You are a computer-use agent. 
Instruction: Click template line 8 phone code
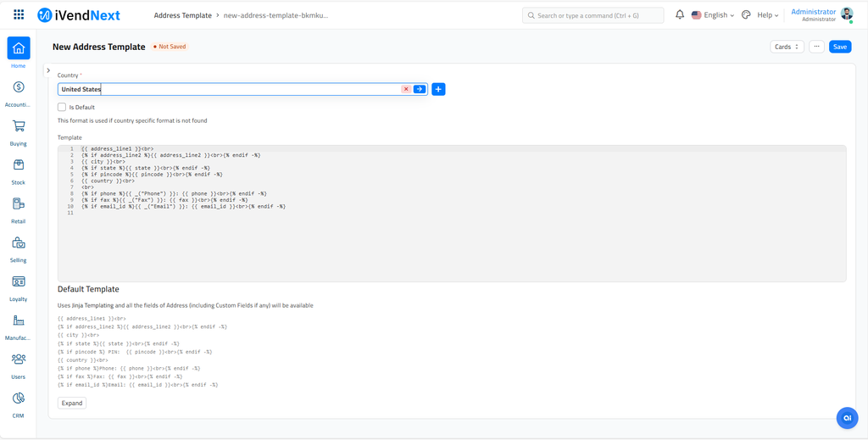[x=174, y=193]
